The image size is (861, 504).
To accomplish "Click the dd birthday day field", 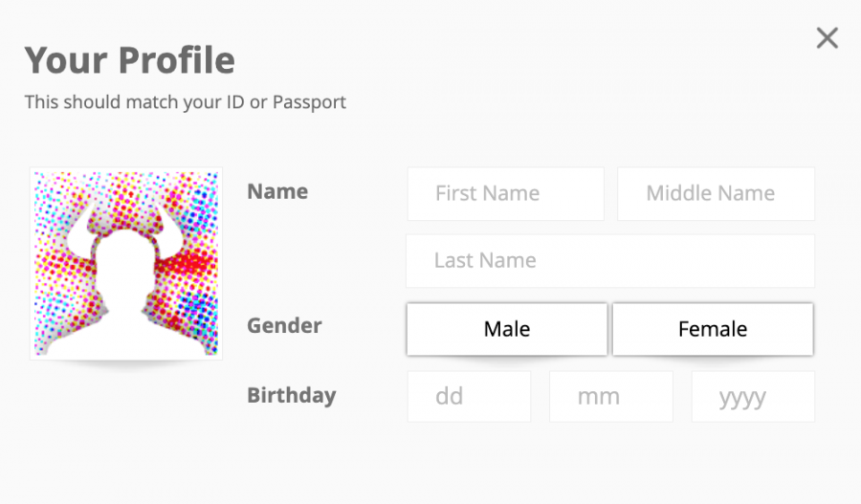I will point(469,396).
